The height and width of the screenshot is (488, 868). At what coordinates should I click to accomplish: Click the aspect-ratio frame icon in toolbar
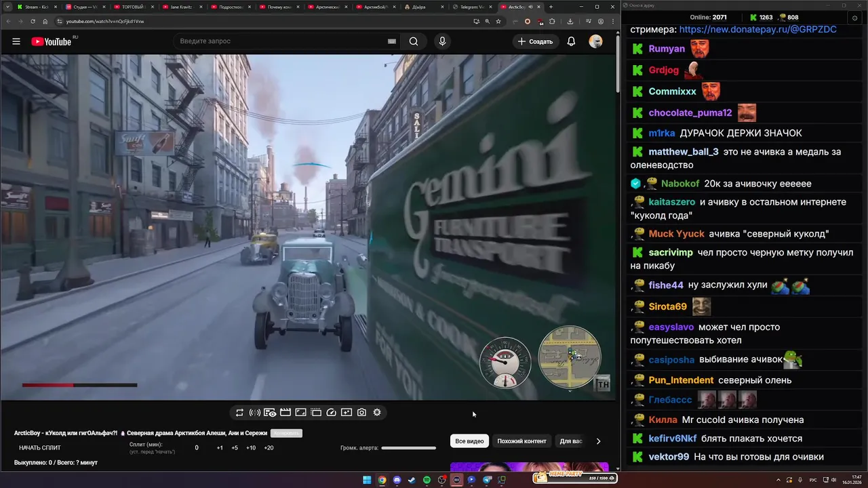coord(300,412)
